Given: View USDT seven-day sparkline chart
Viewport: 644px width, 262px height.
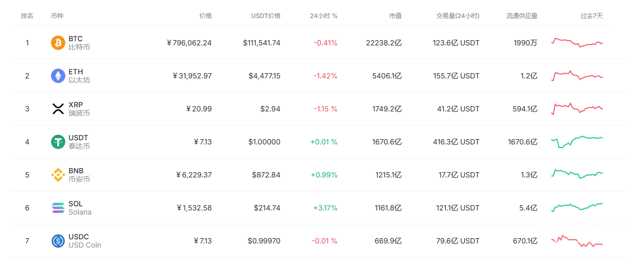Looking at the screenshot, I should pyautogui.click(x=577, y=141).
